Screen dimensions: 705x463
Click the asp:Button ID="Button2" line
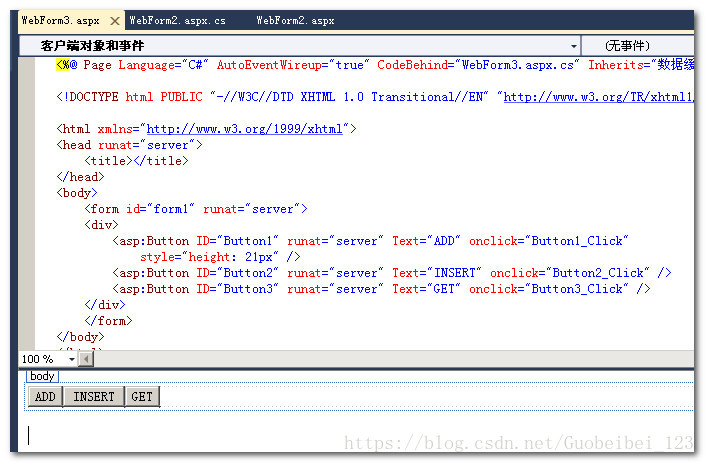[x=392, y=273]
